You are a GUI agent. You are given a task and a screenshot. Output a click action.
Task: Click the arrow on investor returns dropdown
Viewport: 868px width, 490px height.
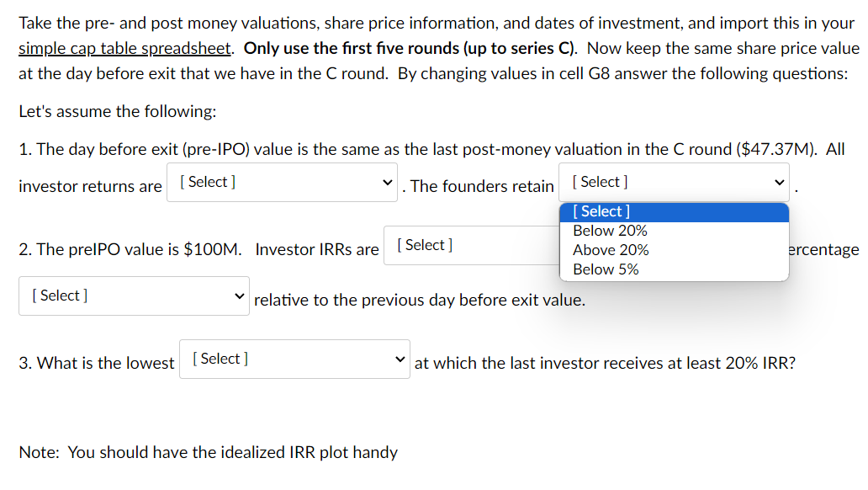click(387, 182)
